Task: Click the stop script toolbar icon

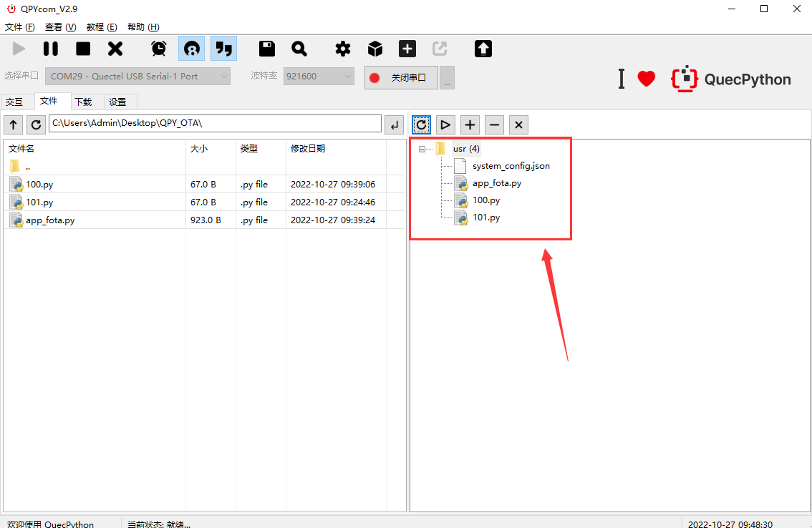Action: pyautogui.click(x=82, y=48)
